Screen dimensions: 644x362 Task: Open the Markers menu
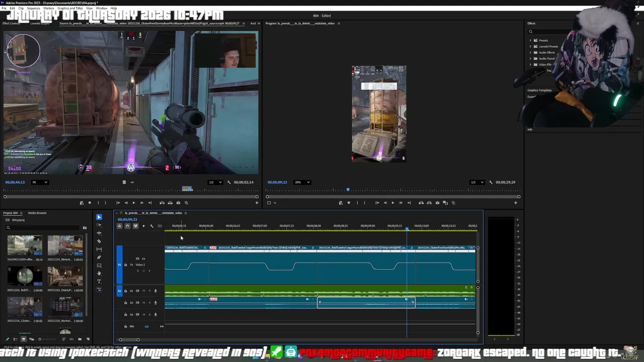pyautogui.click(x=49, y=9)
